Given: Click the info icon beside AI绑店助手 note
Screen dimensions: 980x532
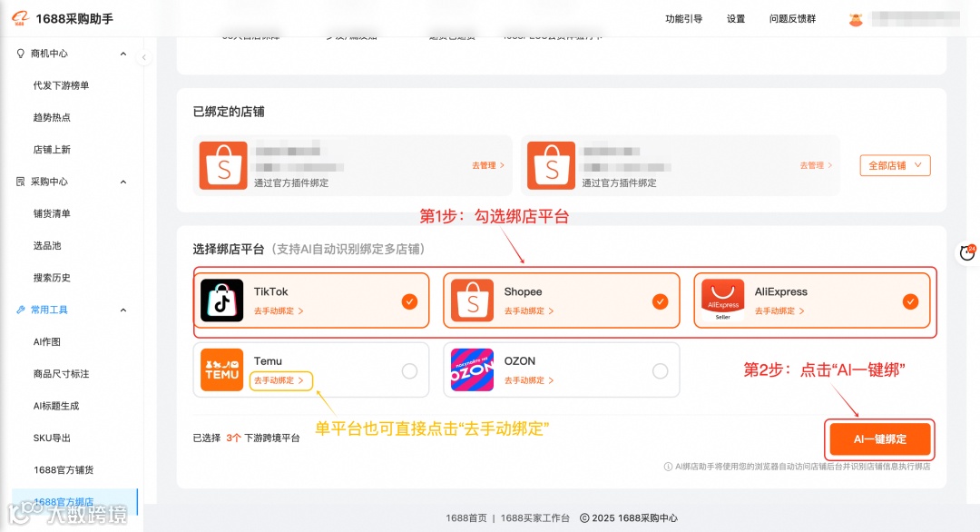Looking at the screenshot, I should coord(668,467).
